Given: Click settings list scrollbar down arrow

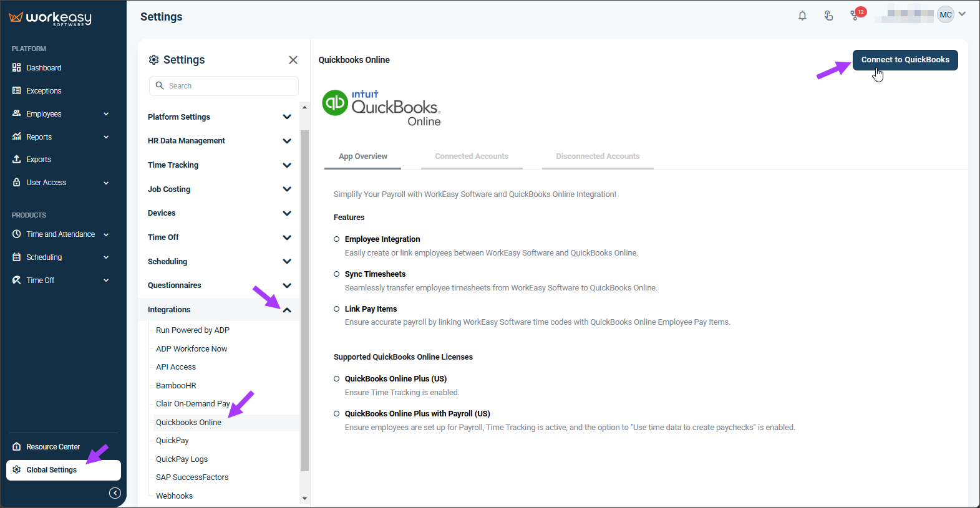Looking at the screenshot, I should [304, 499].
